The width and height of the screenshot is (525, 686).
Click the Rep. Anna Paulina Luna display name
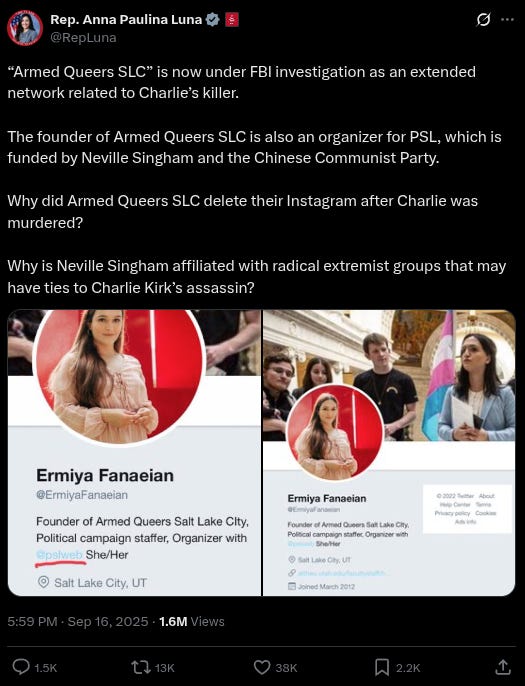126,20
